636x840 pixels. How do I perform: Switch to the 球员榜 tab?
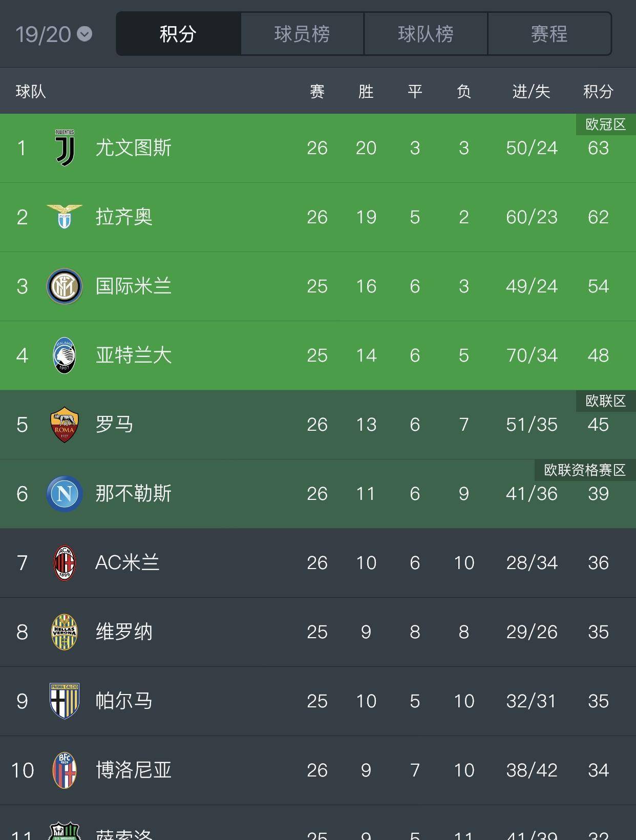coord(302,34)
